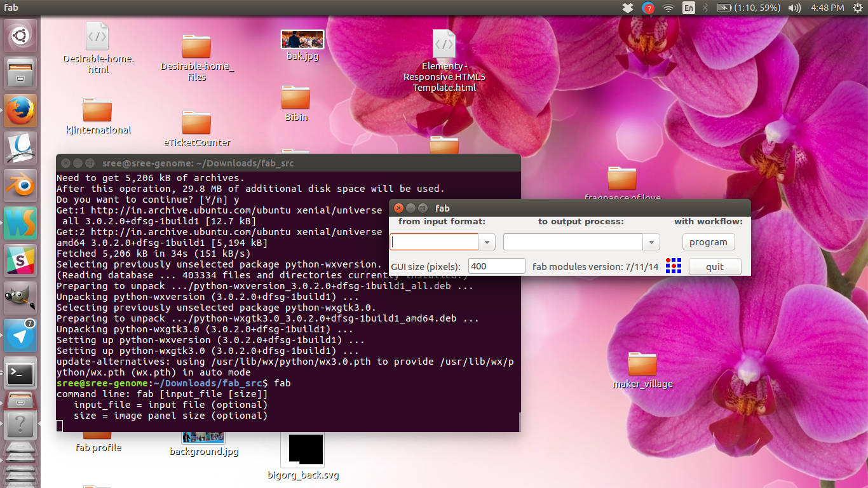The height and width of the screenshot is (488, 868).
Task: Close the terminal window
Action: [65, 163]
